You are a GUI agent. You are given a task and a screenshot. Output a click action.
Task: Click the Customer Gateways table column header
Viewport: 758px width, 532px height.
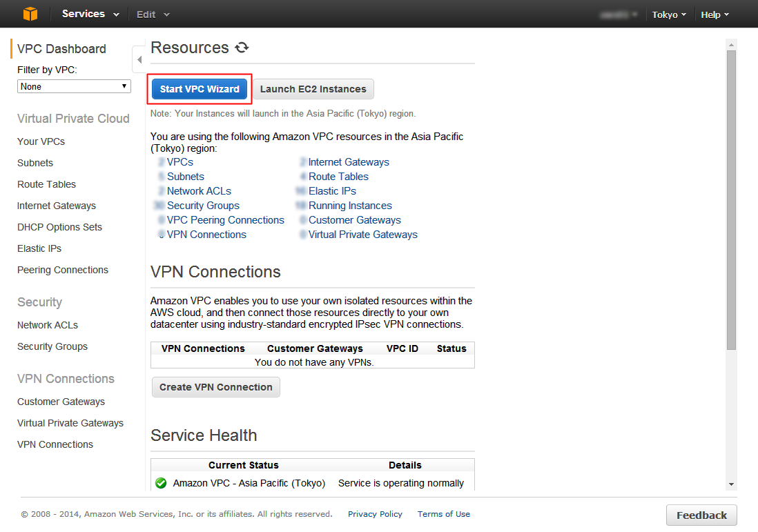click(315, 348)
